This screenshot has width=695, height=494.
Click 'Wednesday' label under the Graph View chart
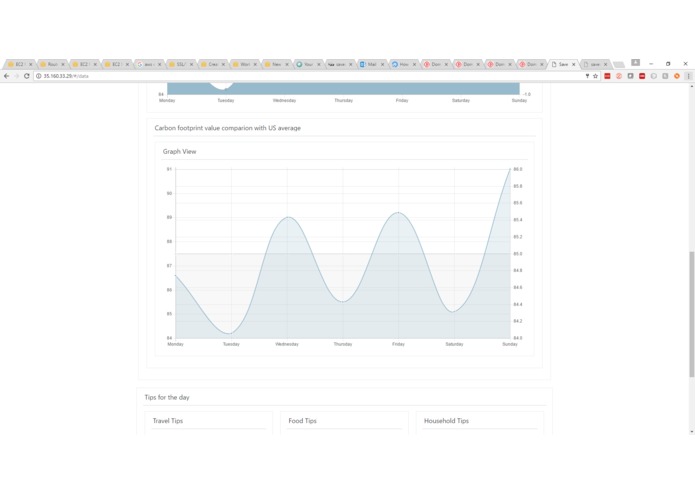click(287, 344)
